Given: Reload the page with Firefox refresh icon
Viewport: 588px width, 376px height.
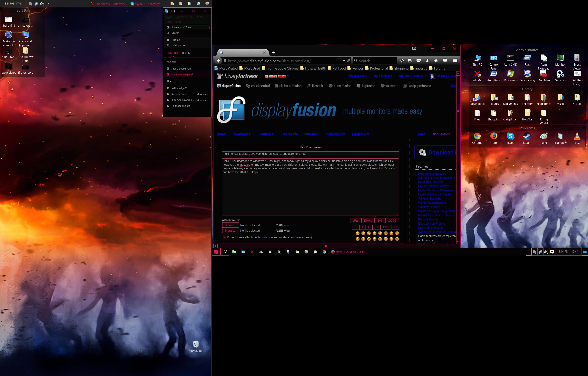Looking at the screenshot, I should [x=348, y=61].
